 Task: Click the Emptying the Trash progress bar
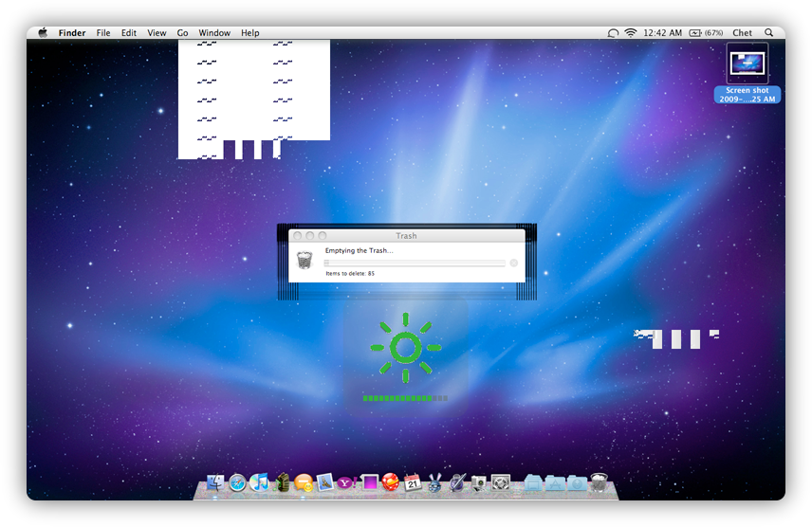(415, 263)
